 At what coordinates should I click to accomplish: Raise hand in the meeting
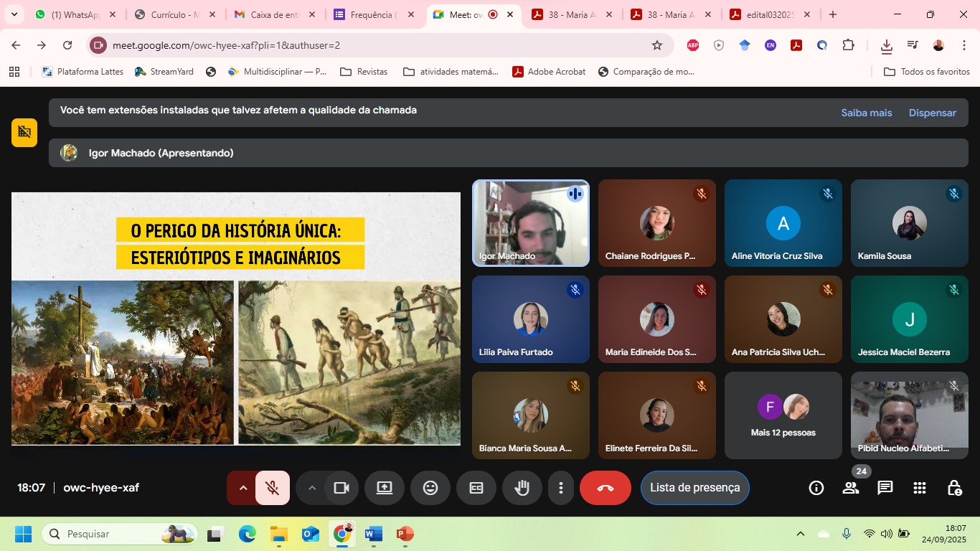tap(522, 488)
